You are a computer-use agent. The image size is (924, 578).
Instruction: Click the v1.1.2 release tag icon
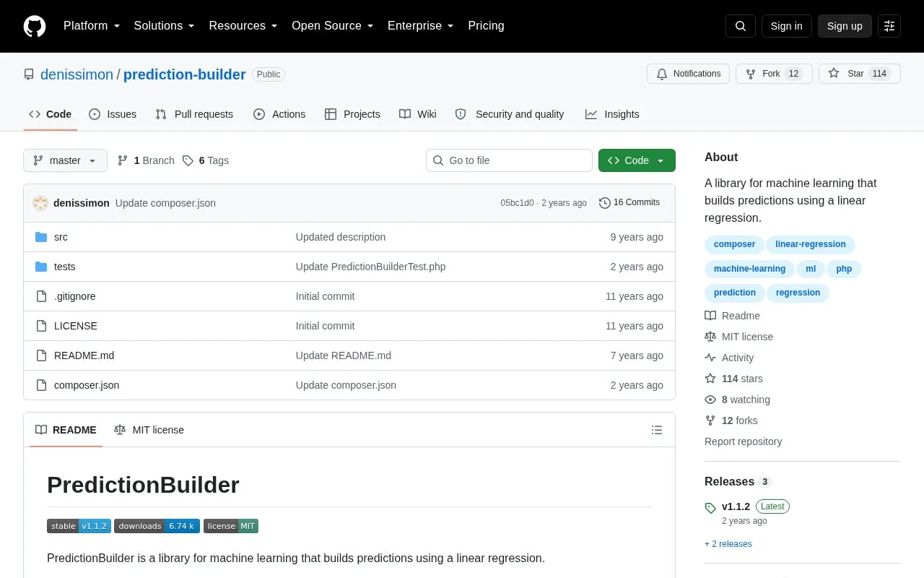click(x=710, y=508)
